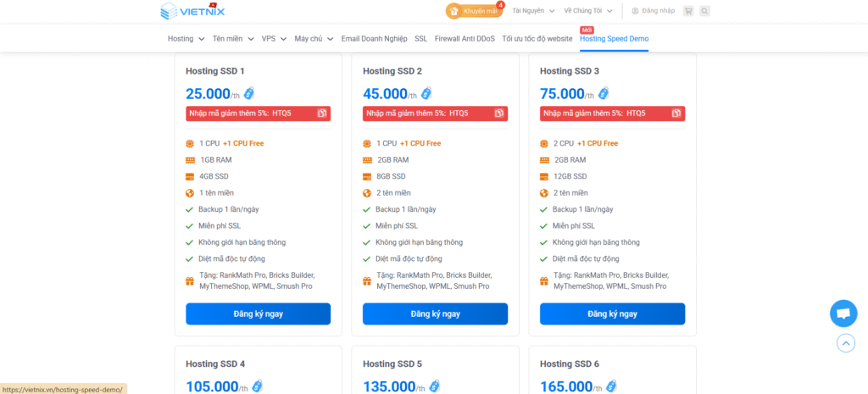Copy HTQ5 code in Hosting SSD 1

(322, 113)
